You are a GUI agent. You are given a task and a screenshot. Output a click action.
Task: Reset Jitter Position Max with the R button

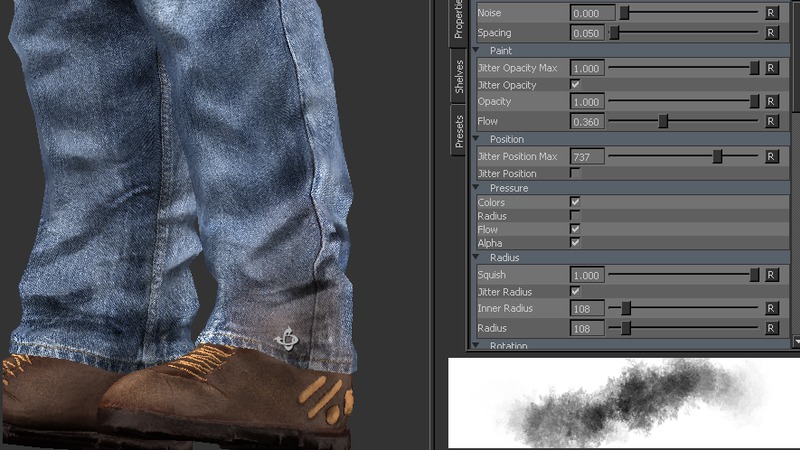pos(771,157)
